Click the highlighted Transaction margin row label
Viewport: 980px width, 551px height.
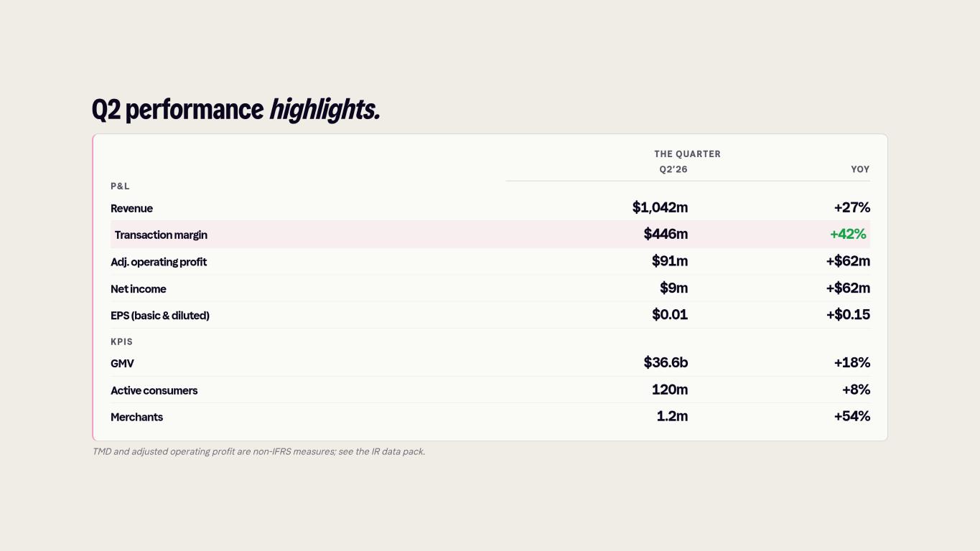pos(161,235)
